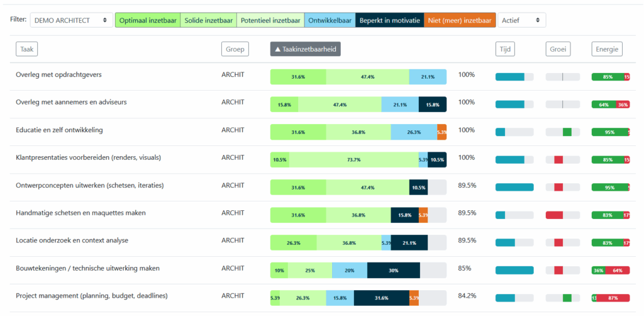Sort by the Tijd column
Image resolution: width=644 pixels, height=316 pixels.
pyautogui.click(x=505, y=49)
